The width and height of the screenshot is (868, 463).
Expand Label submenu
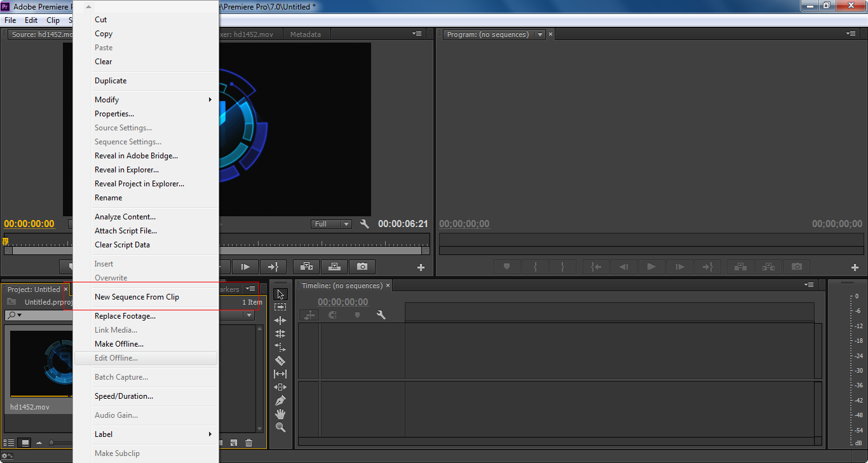[x=146, y=434]
